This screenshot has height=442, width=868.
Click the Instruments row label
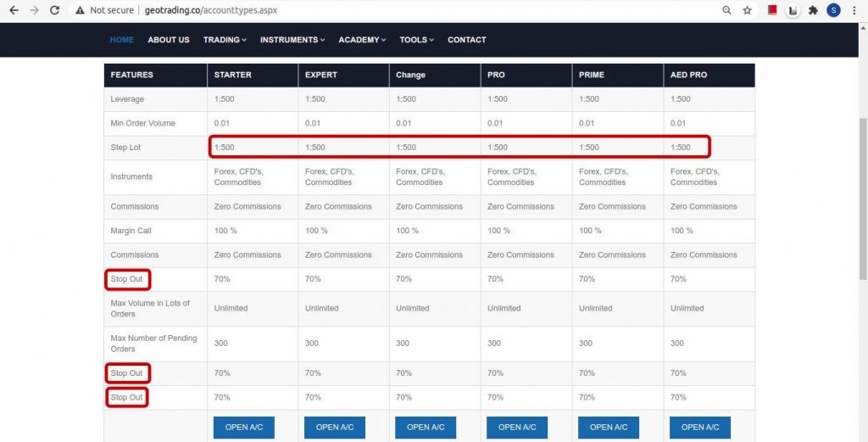[x=131, y=176]
